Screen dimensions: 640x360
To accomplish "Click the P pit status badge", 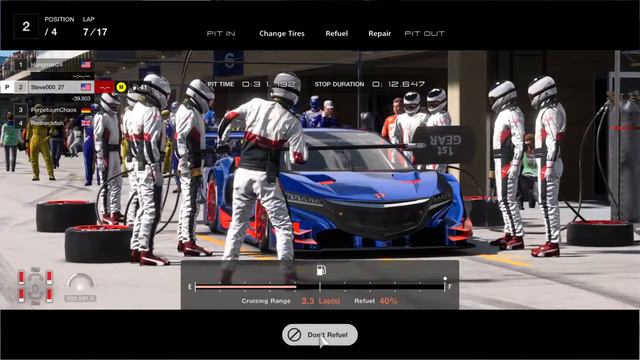I will tap(7, 87).
